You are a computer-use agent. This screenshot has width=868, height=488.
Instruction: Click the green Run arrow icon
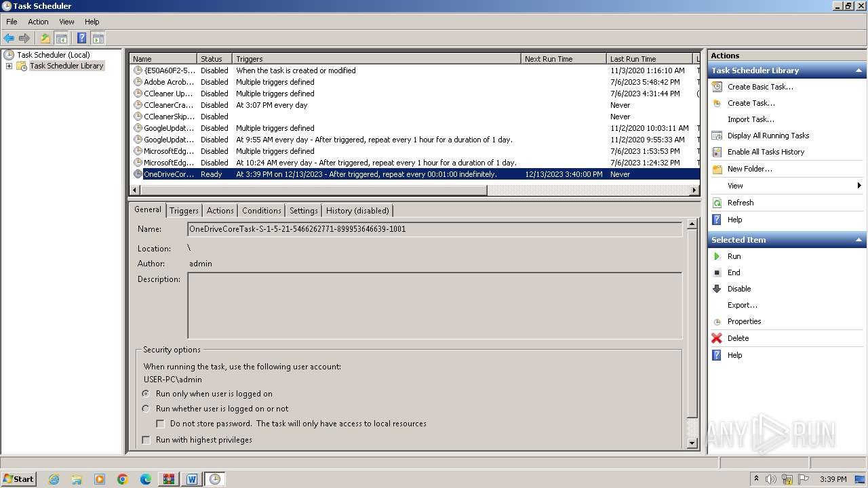click(x=717, y=256)
